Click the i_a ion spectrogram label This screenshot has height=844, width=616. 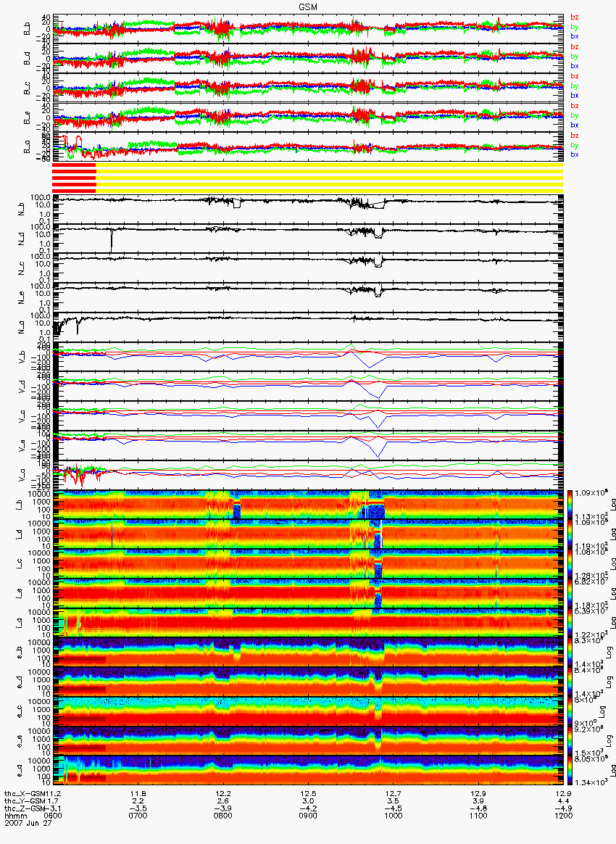pyautogui.click(x=20, y=623)
